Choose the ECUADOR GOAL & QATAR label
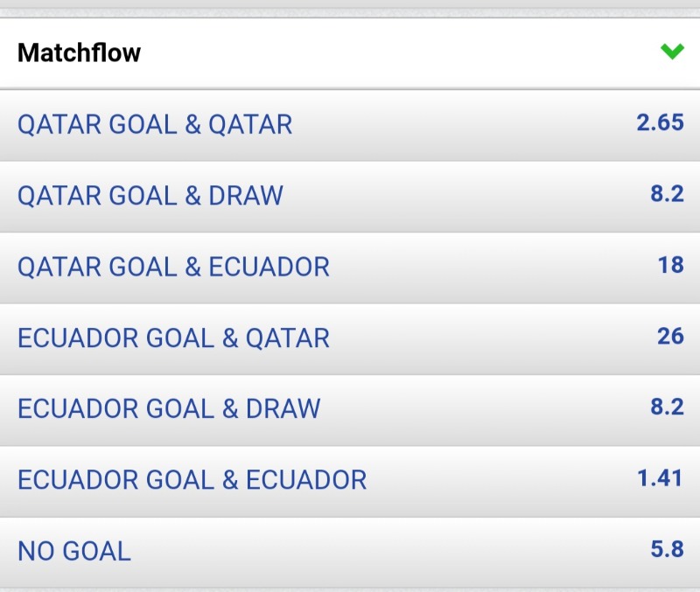This screenshot has height=592, width=700. click(x=173, y=338)
